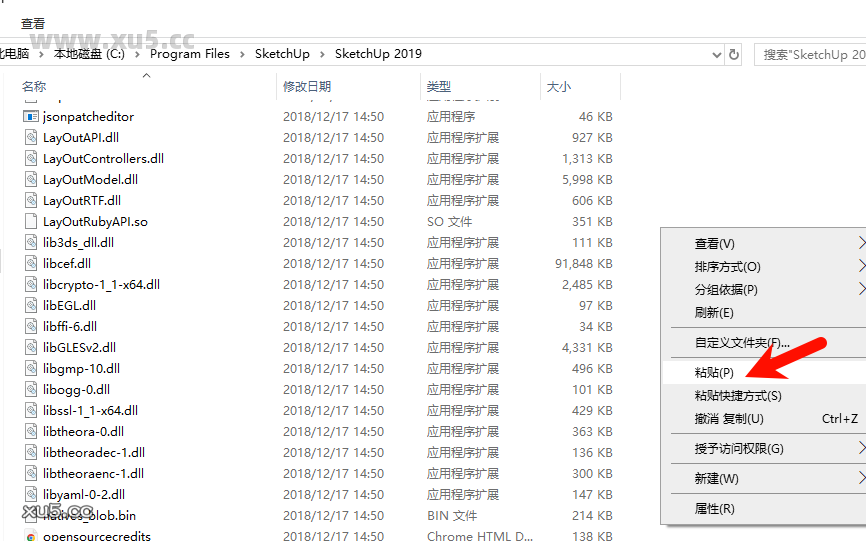Select the LayOutAPI.dll file icon
The height and width of the screenshot is (541, 866).
tap(31, 138)
